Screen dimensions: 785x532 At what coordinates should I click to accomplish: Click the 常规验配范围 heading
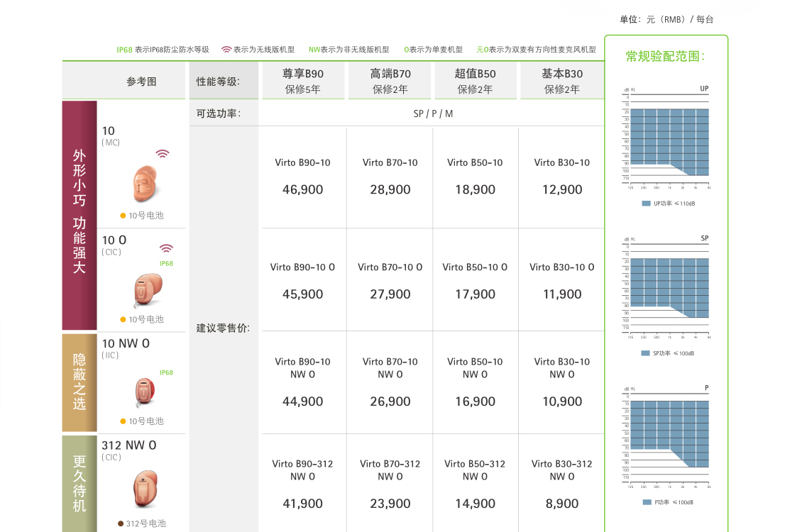(x=665, y=57)
